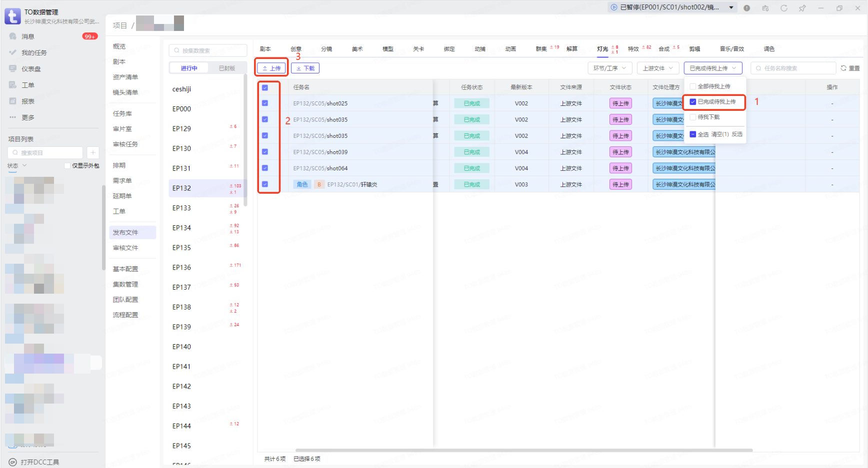
Task: Click the refresh icon in title bar
Action: pyautogui.click(x=783, y=8)
